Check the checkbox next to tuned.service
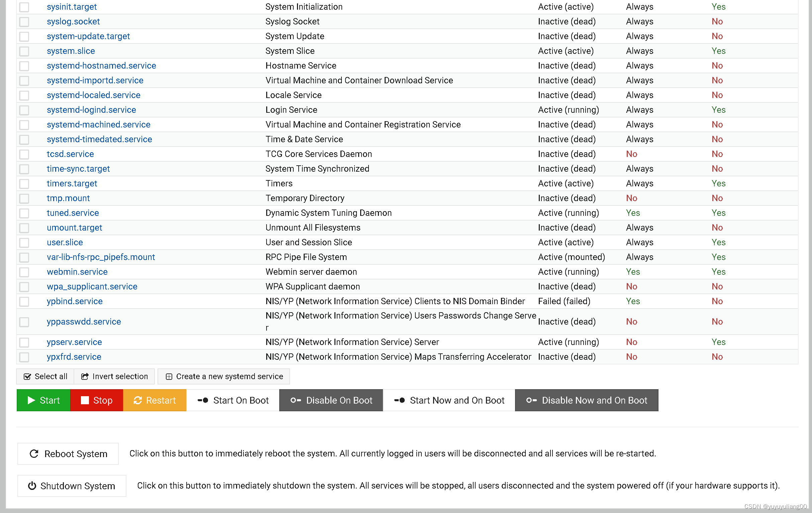 pyautogui.click(x=24, y=213)
